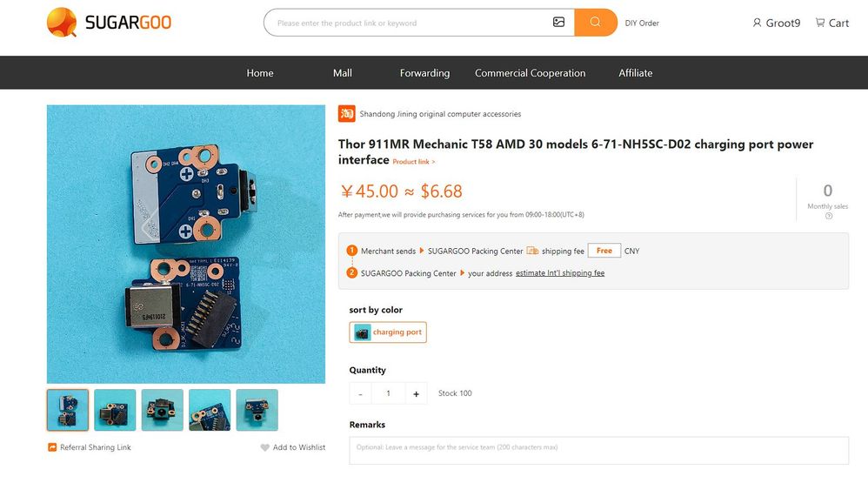
Task: Open image search camera icon
Action: 558,23
